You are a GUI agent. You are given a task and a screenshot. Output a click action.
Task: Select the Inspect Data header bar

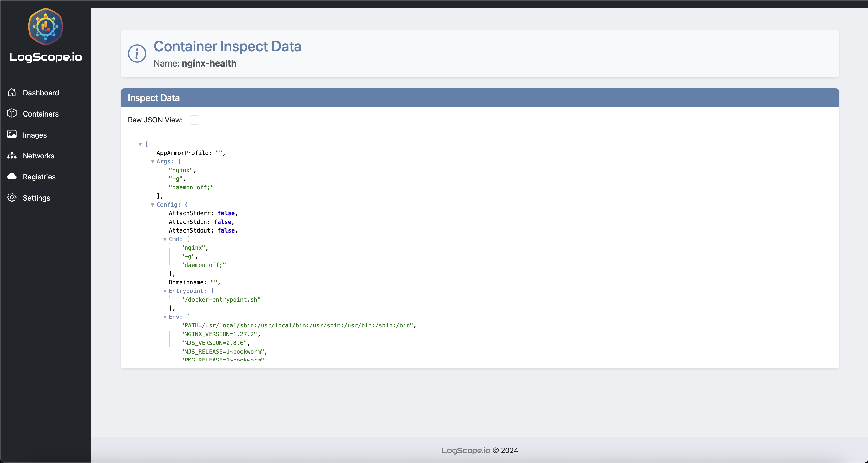pyautogui.click(x=153, y=98)
